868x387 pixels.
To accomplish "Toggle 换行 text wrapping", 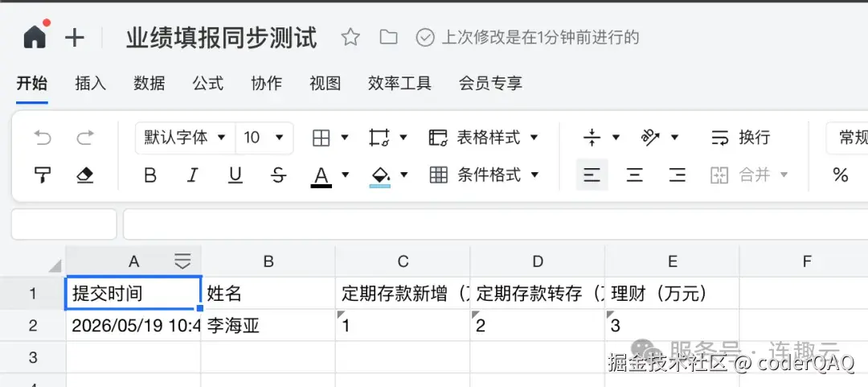I will pyautogui.click(x=741, y=138).
